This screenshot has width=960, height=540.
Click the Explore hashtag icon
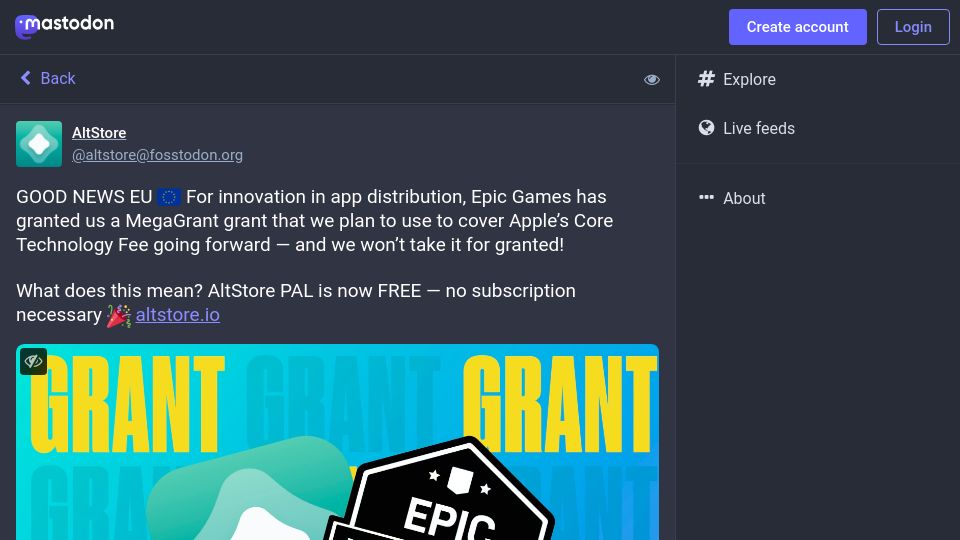(707, 79)
